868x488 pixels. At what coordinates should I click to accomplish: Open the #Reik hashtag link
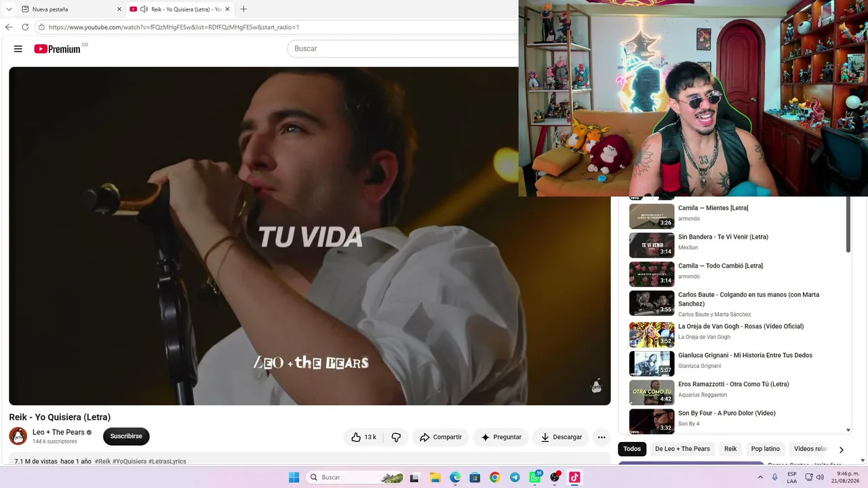(102, 462)
